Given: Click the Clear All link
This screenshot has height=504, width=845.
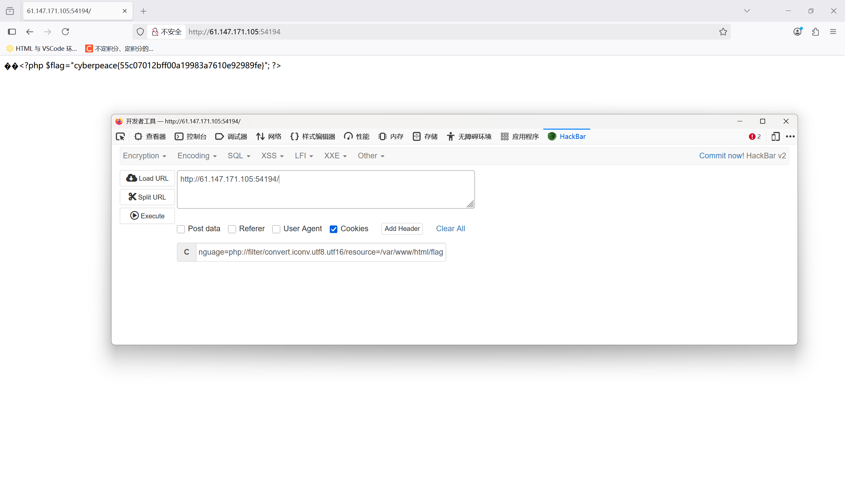Looking at the screenshot, I should point(450,229).
